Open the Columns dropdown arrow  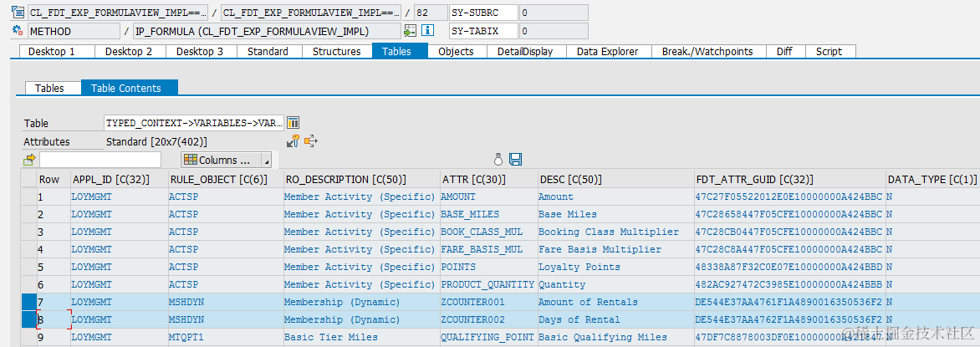tap(267, 160)
